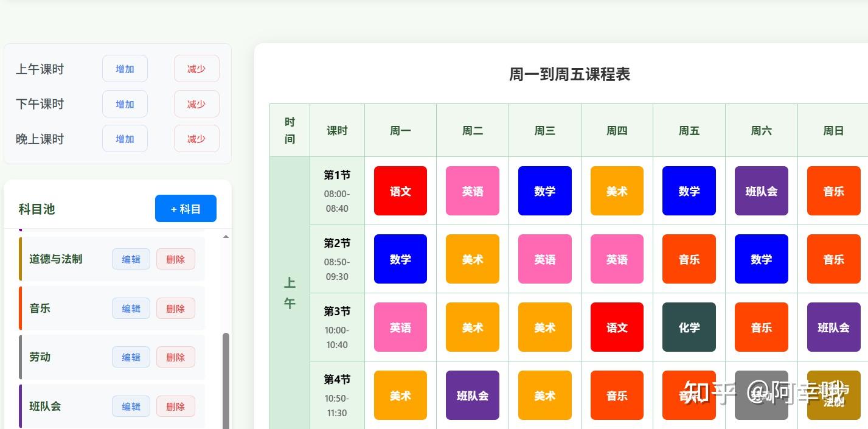Click the 周日 column header

click(x=833, y=130)
